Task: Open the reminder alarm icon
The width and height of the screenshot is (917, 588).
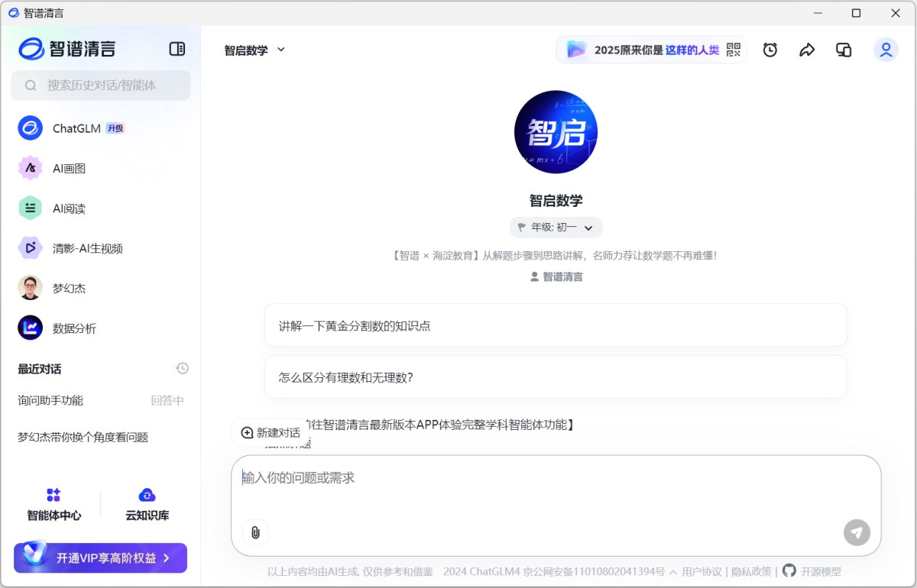Action: 770,49
